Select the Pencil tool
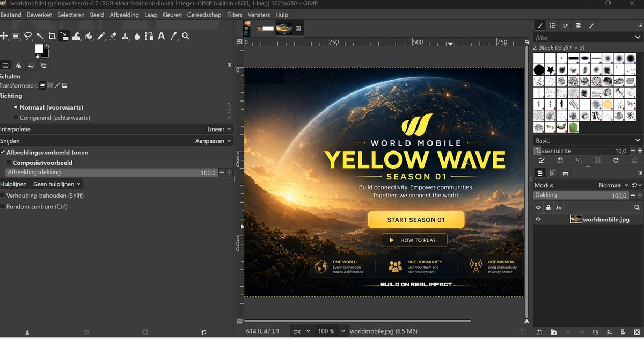 (x=101, y=36)
